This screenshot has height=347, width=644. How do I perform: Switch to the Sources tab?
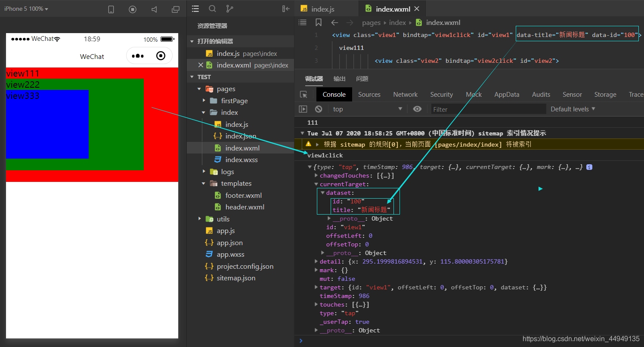[x=369, y=95]
